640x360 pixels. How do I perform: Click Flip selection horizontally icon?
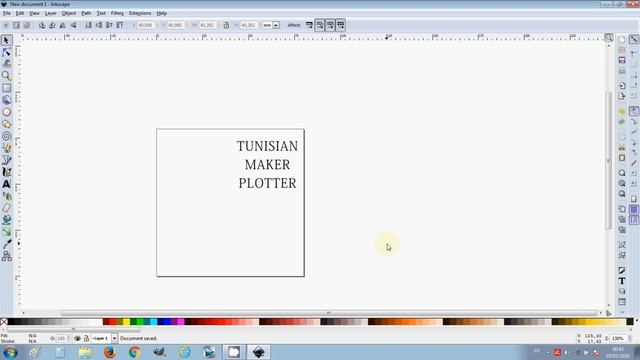coord(62,25)
